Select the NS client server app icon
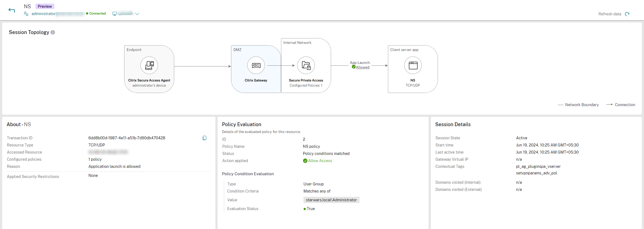This screenshot has width=644, height=229. [x=413, y=65]
